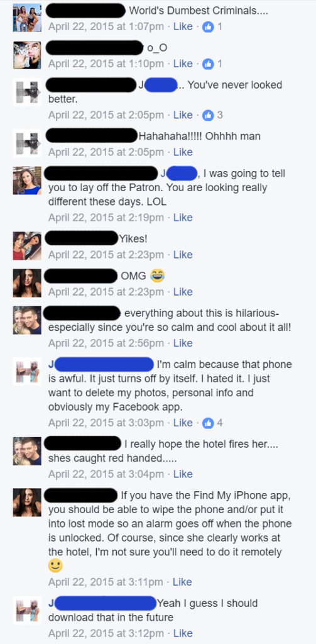The height and width of the screenshot is (644, 316).
Task: Like the 'Yeah I guess I should download' comment
Action: point(183,633)
